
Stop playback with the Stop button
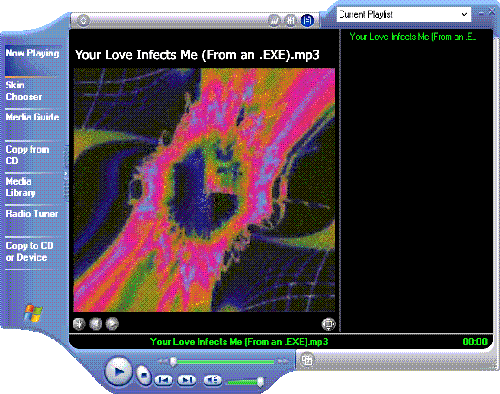144,375
